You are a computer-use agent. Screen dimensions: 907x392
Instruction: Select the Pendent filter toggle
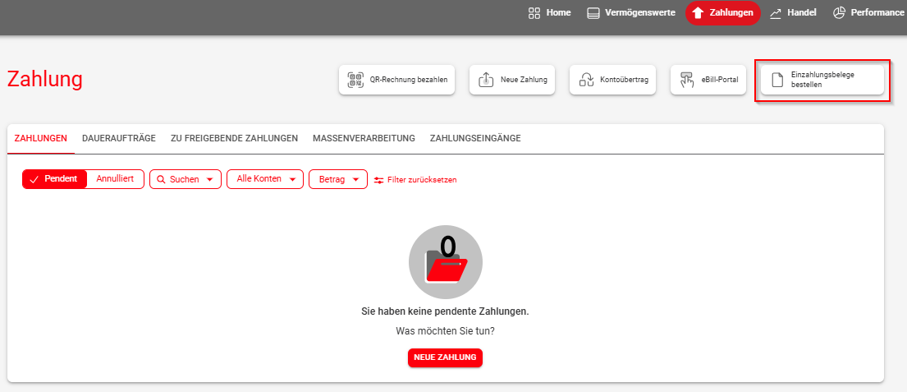tap(54, 179)
